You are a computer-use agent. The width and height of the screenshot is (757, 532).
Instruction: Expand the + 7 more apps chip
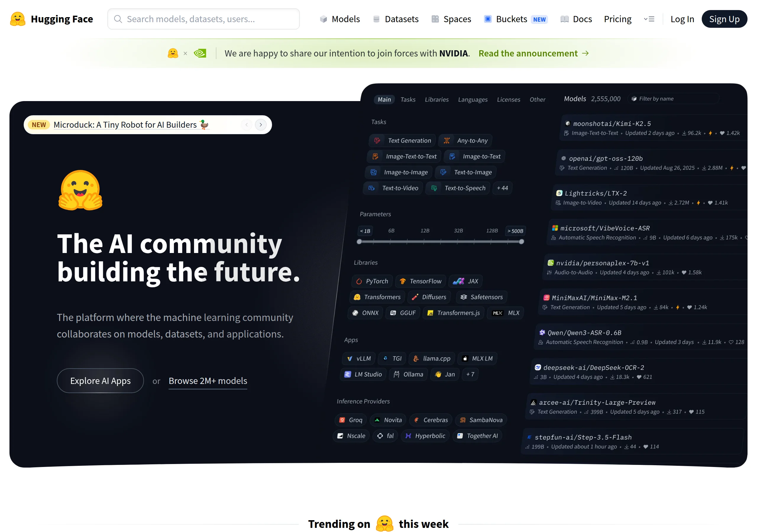(x=470, y=374)
